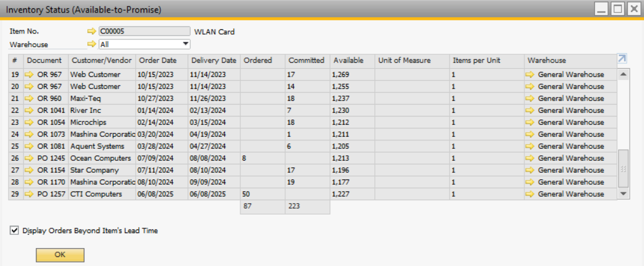
Task: Open warehouse link arrow in row 19
Action: pyautogui.click(x=530, y=75)
